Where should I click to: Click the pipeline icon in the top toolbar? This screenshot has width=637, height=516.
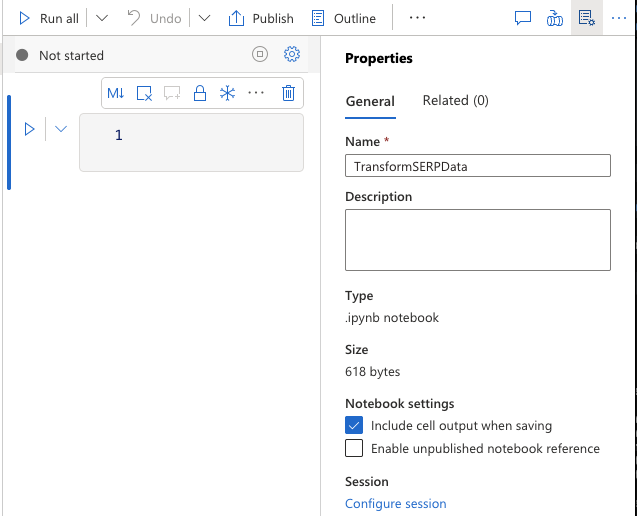(555, 18)
